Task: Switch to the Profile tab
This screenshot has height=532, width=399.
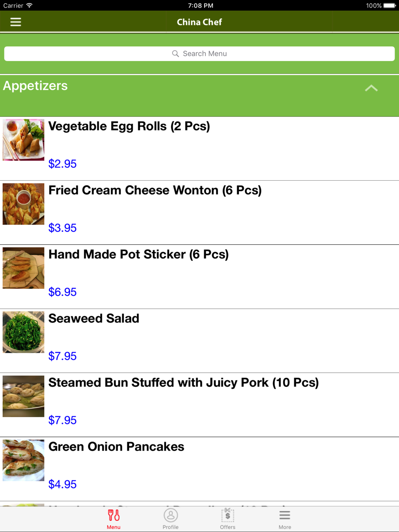Action: (x=170, y=519)
